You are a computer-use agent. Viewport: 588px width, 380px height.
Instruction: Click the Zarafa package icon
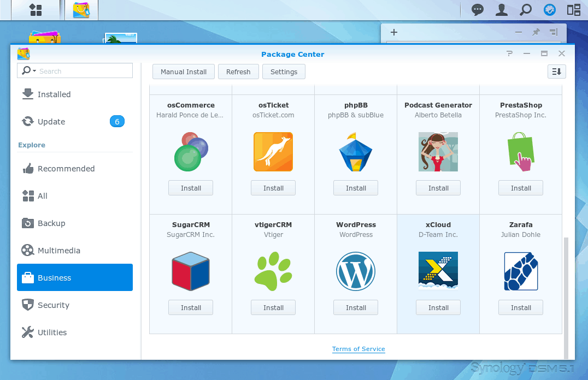click(x=521, y=271)
